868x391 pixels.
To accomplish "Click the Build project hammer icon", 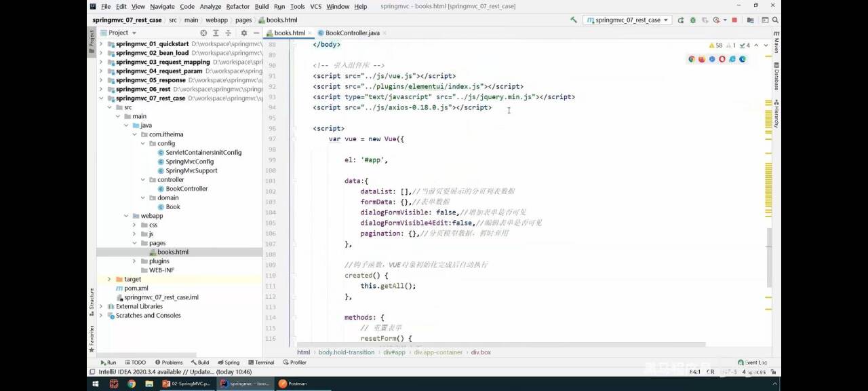I will click(574, 20).
